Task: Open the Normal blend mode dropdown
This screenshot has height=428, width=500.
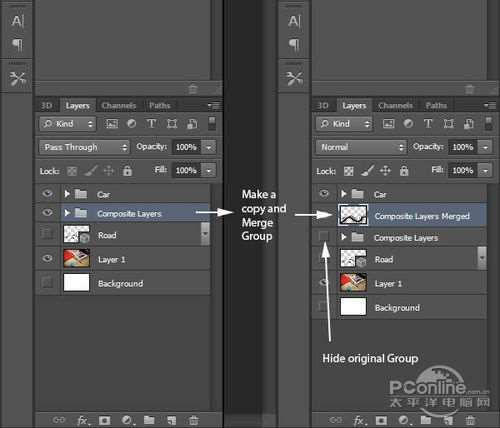Action: point(361,147)
